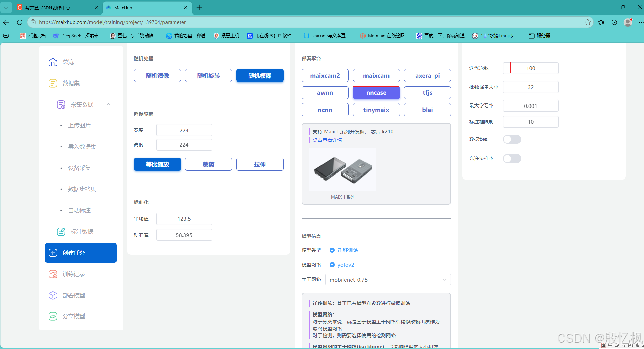Open the browser settings ellipsis menu

coord(641,22)
